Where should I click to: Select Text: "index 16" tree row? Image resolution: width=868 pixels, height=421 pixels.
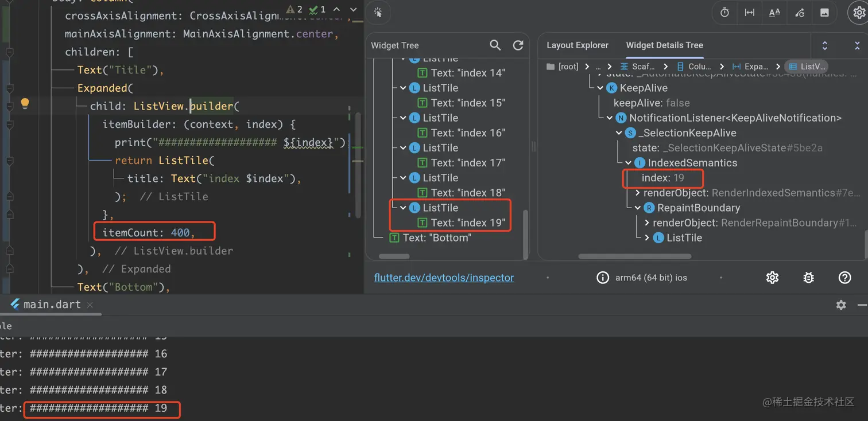pyautogui.click(x=461, y=132)
